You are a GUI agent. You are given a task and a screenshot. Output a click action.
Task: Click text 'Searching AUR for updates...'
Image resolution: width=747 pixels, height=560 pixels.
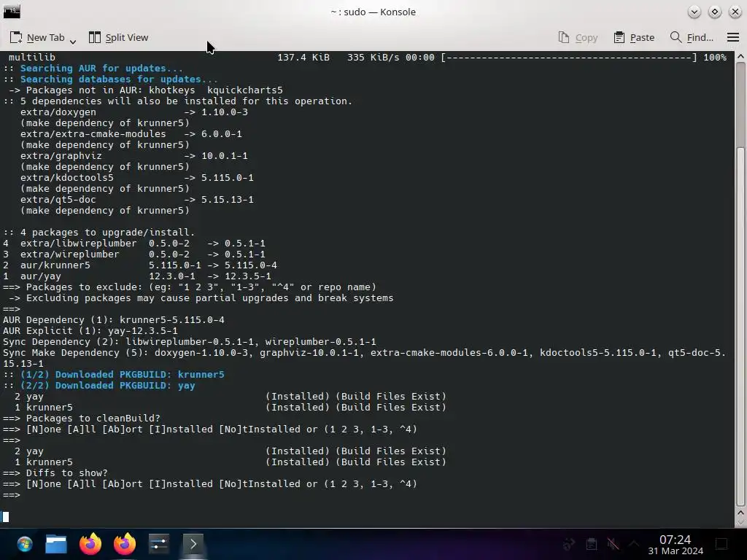coord(101,68)
